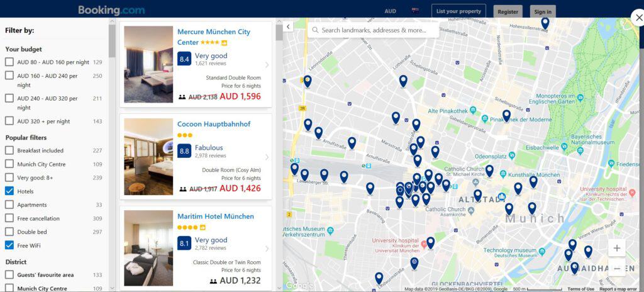This screenshot has height=292, width=644.
Task: Click the magnifier icon in map search box
Action: pos(315,30)
